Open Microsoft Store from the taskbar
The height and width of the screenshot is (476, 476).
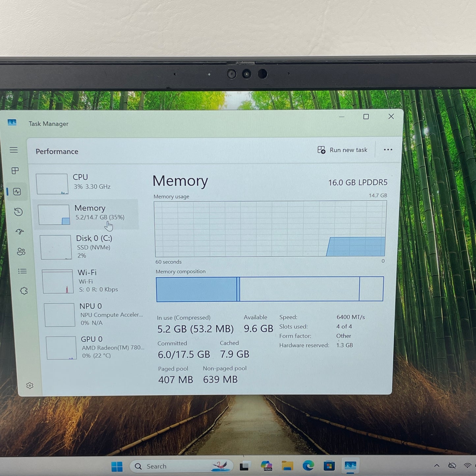click(329, 466)
